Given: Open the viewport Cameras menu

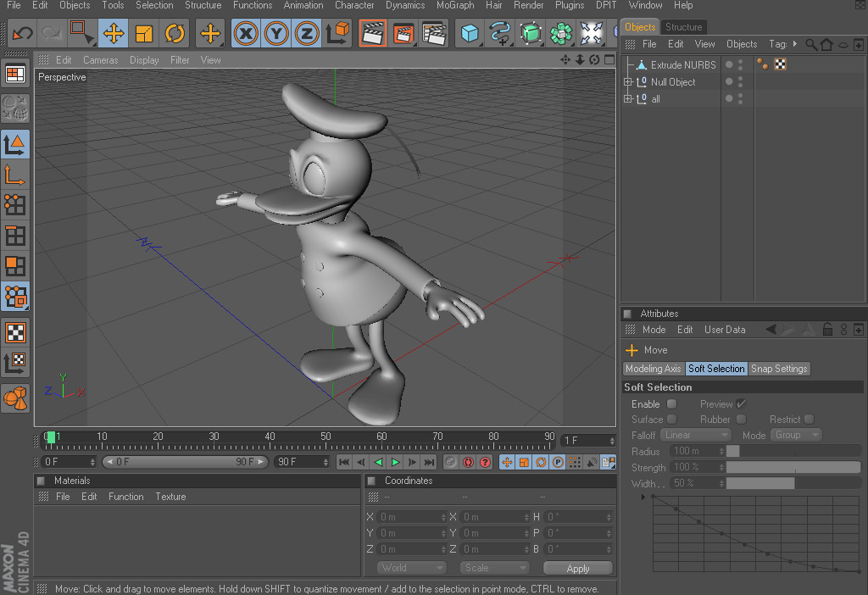Looking at the screenshot, I should click(x=100, y=60).
